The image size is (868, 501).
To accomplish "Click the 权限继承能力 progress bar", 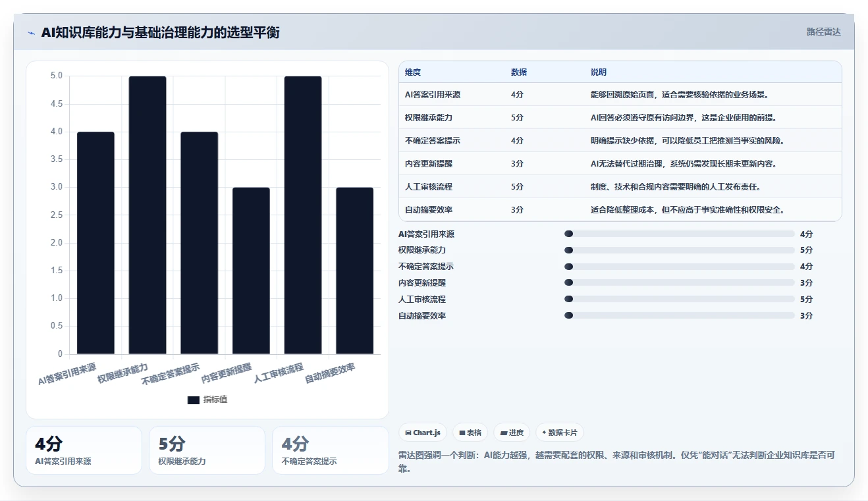I will (x=680, y=250).
